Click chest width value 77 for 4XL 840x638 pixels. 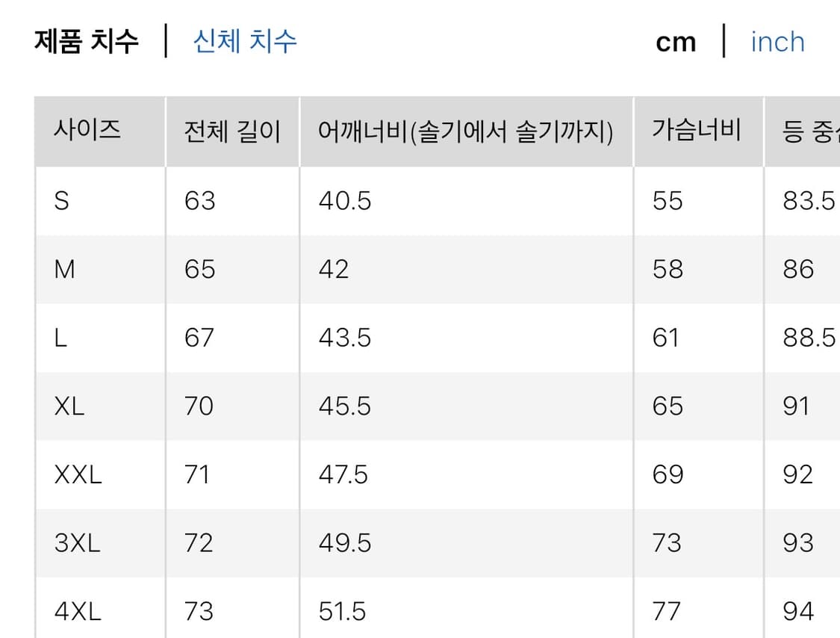point(666,612)
